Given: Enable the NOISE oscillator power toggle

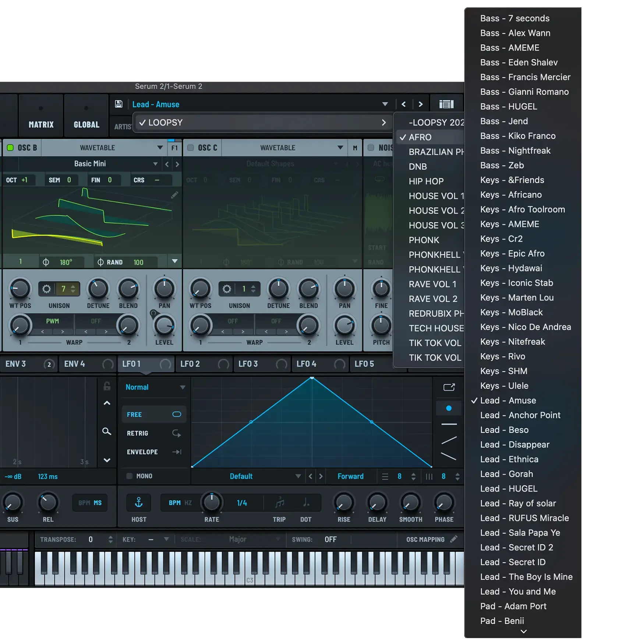Looking at the screenshot, I should [x=371, y=148].
